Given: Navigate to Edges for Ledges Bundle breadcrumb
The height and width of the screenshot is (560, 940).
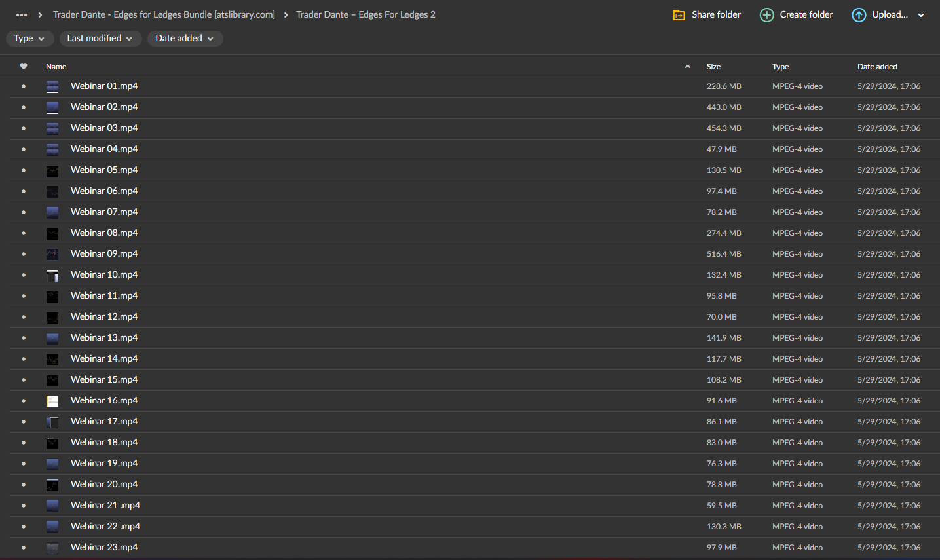Looking at the screenshot, I should pos(164,14).
